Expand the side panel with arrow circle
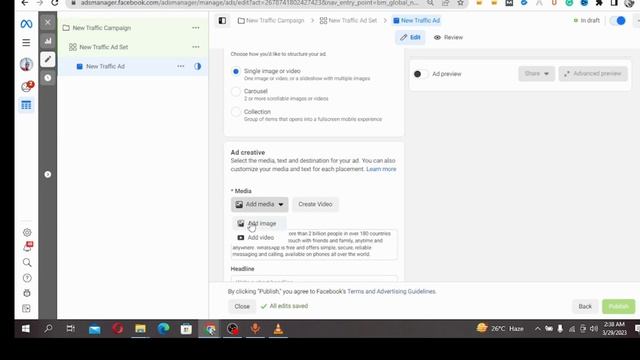 (48, 174)
